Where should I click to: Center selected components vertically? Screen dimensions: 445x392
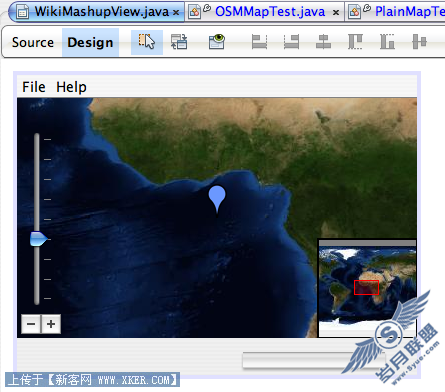tap(419, 42)
